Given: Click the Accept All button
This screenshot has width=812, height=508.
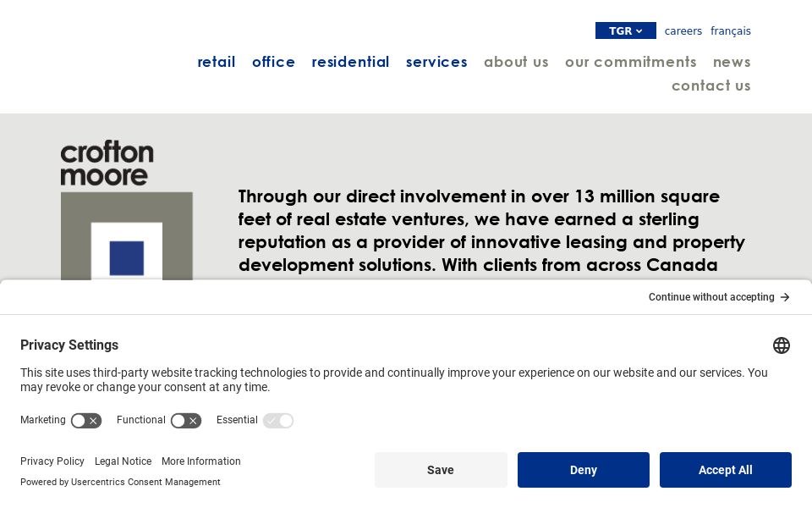Looking at the screenshot, I should 726,470.
